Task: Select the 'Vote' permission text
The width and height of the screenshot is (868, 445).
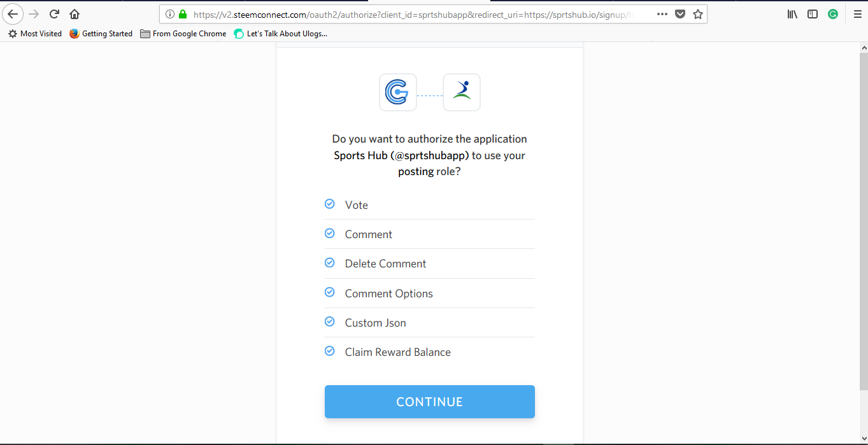Action: coord(357,205)
